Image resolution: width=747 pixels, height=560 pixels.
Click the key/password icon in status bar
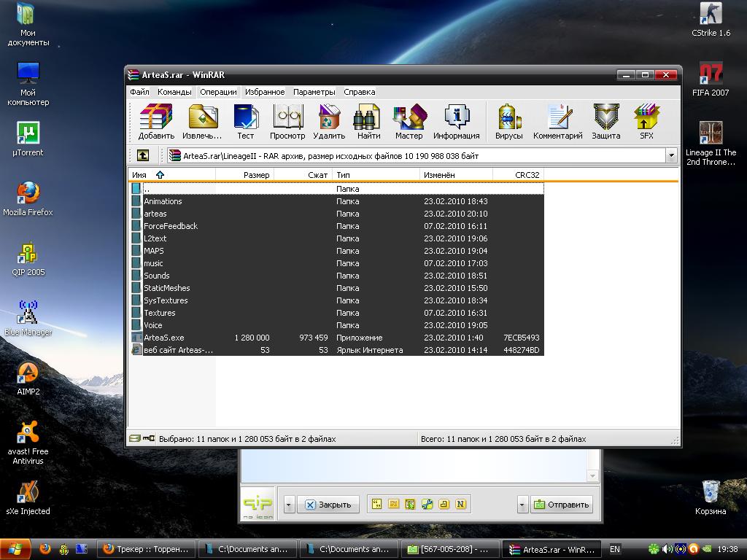point(149,438)
